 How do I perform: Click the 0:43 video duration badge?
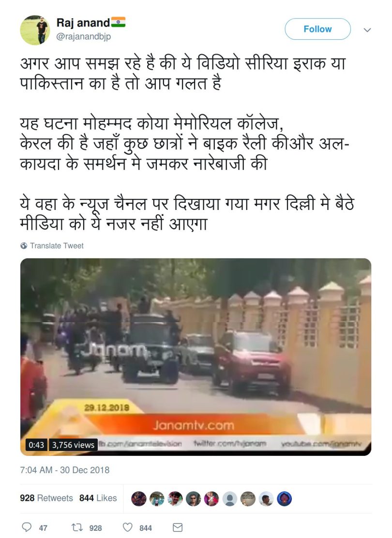pyautogui.click(x=36, y=445)
